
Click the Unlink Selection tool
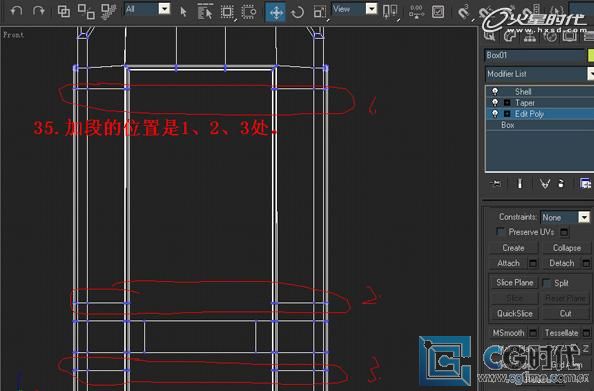tap(86, 11)
